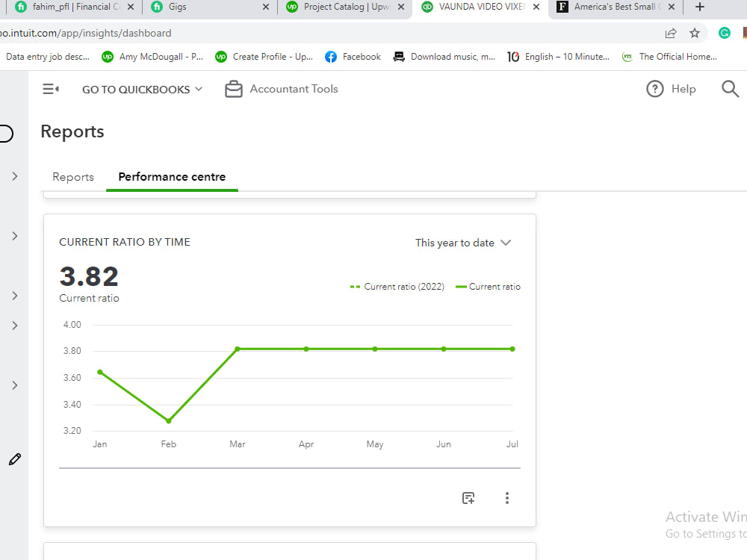The height and width of the screenshot is (560, 747).
Task: Click the share page icon in address bar
Action: (x=671, y=34)
